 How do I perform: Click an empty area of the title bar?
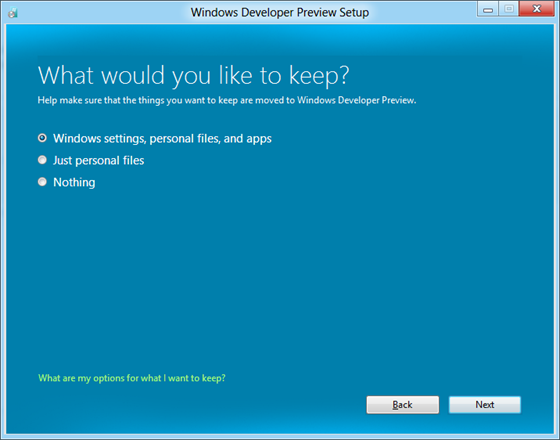(x=421, y=12)
